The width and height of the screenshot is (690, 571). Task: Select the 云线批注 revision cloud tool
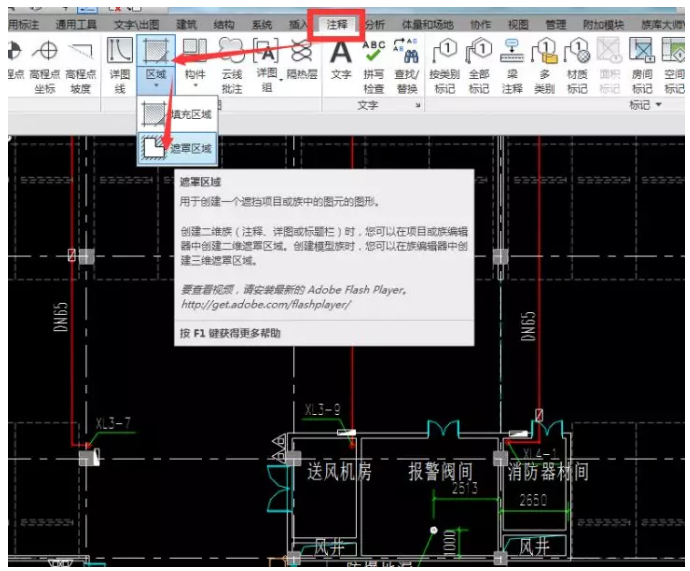point(232,66)
